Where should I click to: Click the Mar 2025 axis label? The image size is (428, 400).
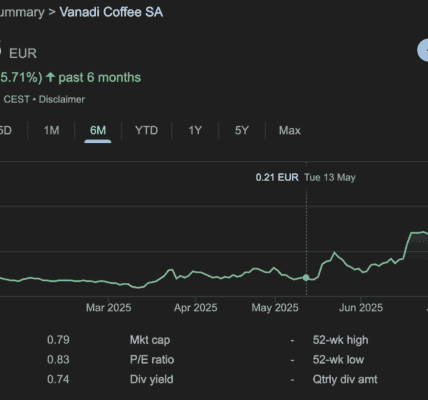108,307
